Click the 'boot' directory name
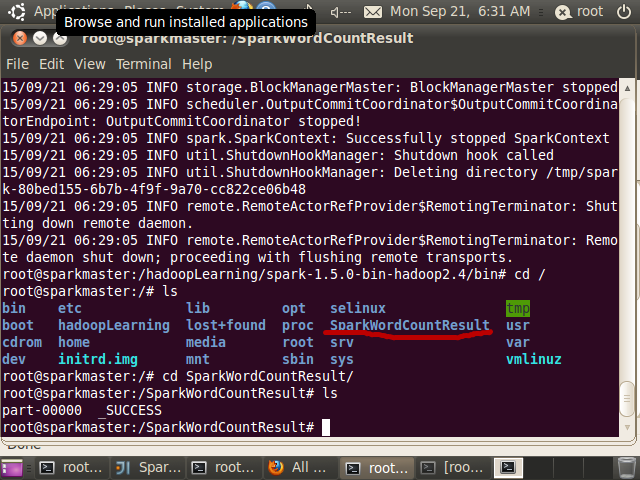 [18, 325]
